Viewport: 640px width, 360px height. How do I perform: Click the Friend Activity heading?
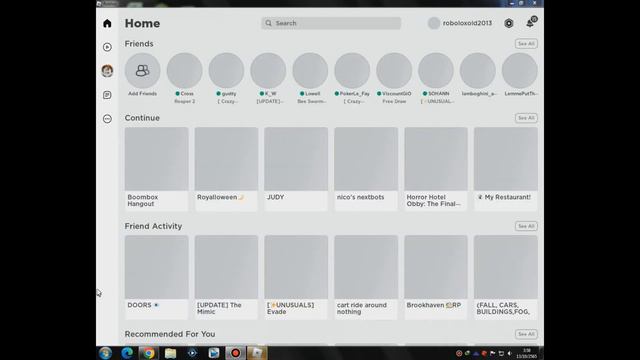(153, 226)
